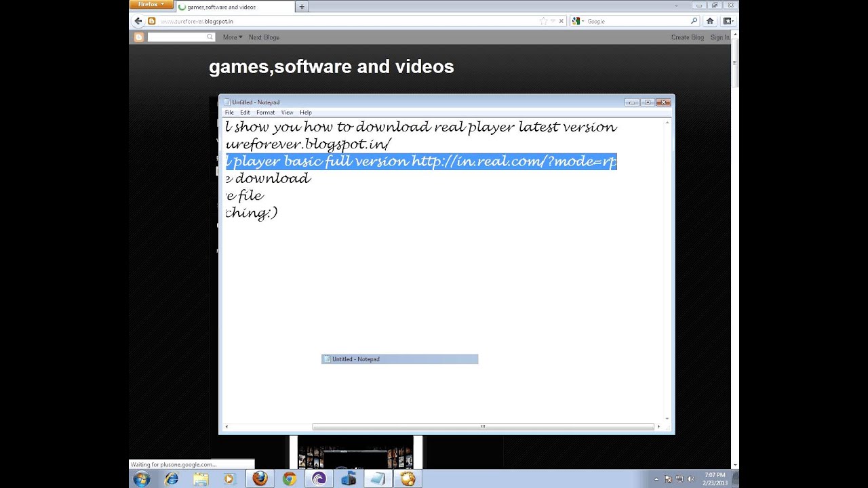Click the text 'show you how to download'
This screenshot has width=868, height=488.
332,127
